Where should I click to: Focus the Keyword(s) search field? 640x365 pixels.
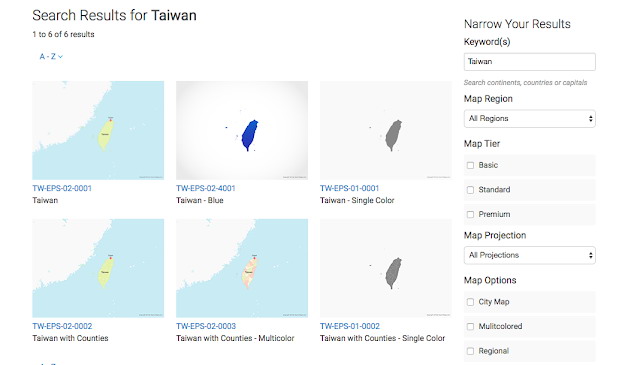coord(530,62)
